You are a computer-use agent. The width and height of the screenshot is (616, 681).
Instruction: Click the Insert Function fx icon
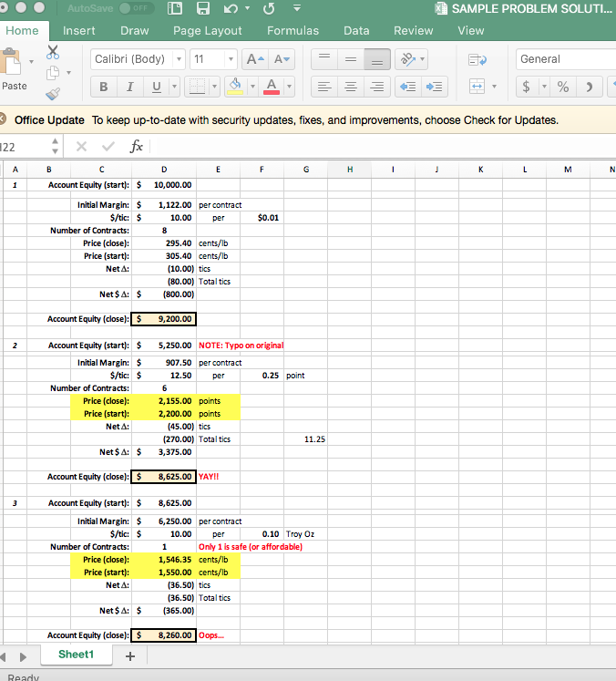coord(137,147)
